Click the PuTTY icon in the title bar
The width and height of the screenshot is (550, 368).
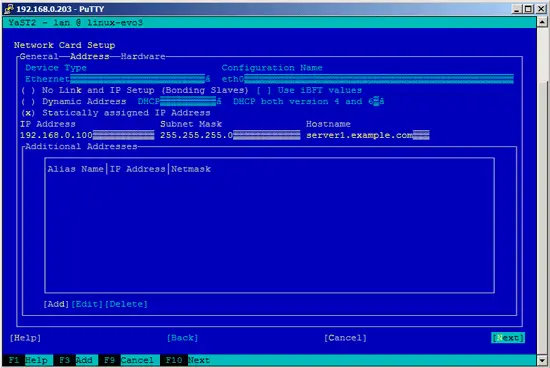[8, 9]
